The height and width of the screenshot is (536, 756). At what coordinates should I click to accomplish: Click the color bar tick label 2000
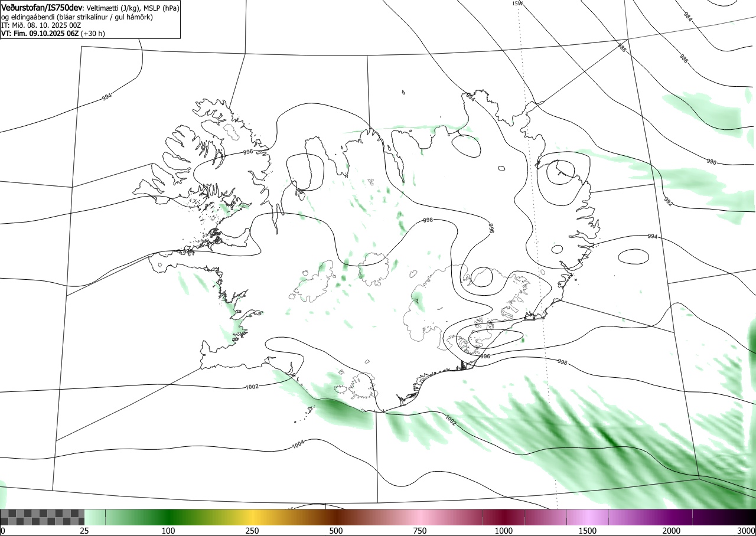pyautogui.click(x=672, y=531)
